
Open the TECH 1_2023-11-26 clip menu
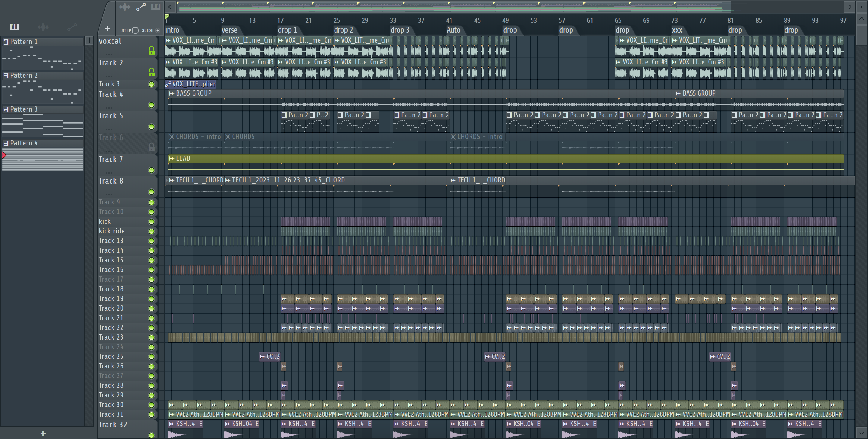coord(228,180)
